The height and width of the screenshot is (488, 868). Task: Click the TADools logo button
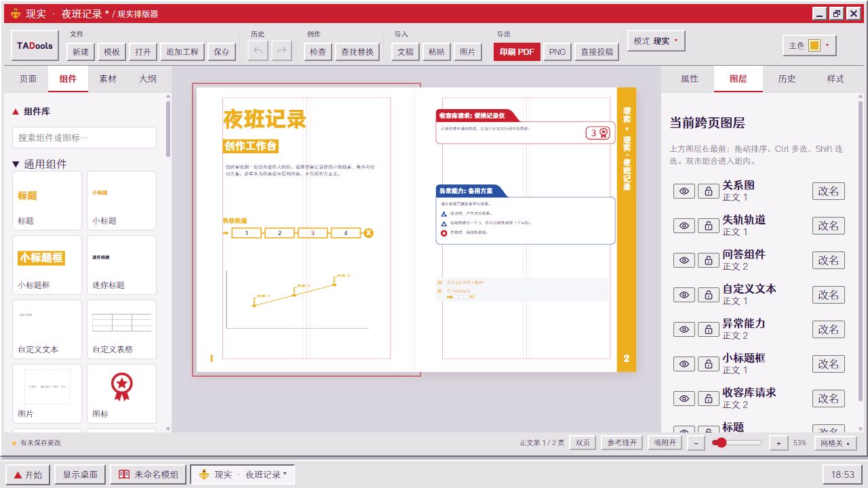(35, 46)
